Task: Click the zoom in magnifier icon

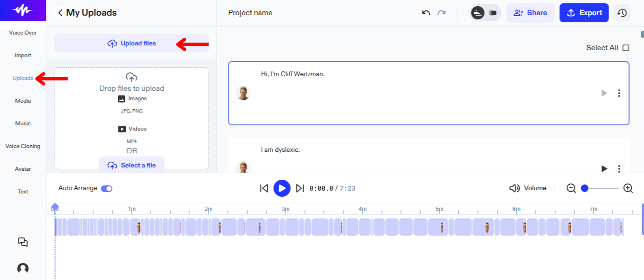Action: click(x=628, y=188)
